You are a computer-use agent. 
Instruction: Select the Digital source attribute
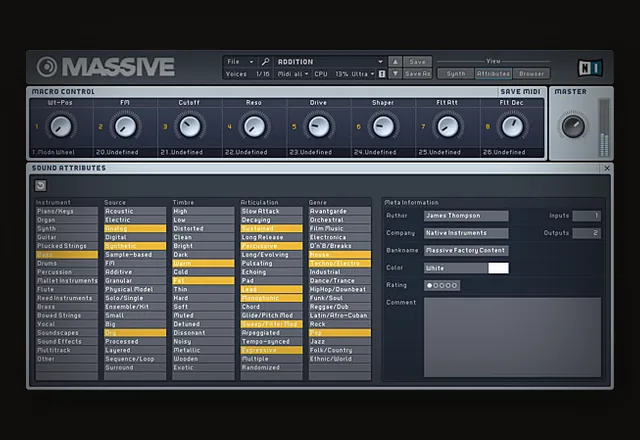pos(135,237)
